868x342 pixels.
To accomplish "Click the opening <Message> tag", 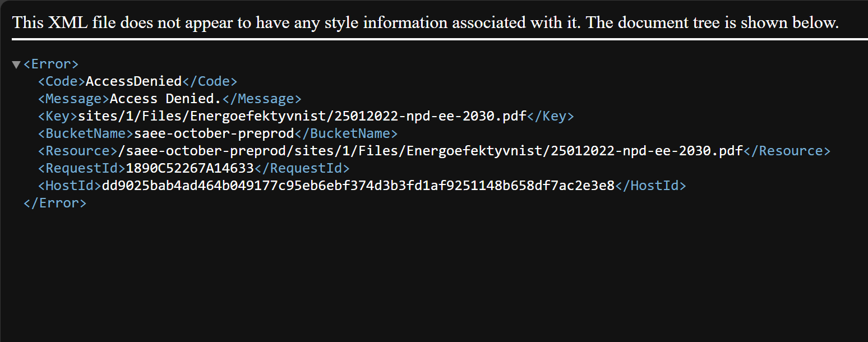I will (73, 99).
